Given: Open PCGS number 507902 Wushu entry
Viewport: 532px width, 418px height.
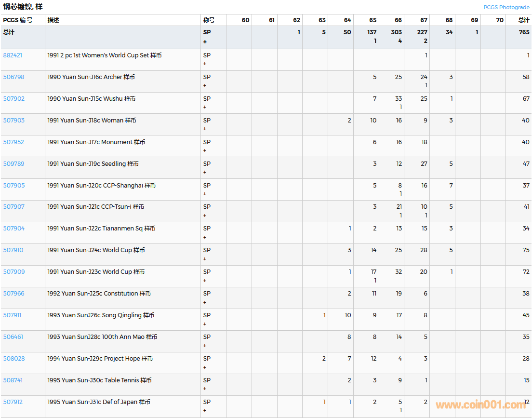Looking at the screenshot, I should (13, 99).
